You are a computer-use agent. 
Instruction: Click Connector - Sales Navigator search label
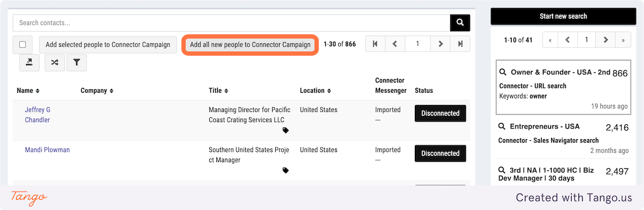pyautogui.click(x=548, y=140)
